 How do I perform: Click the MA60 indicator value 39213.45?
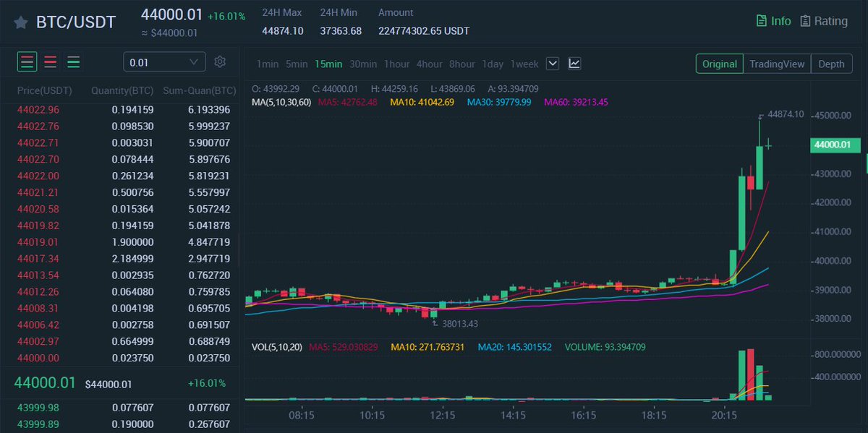point(576,102)
